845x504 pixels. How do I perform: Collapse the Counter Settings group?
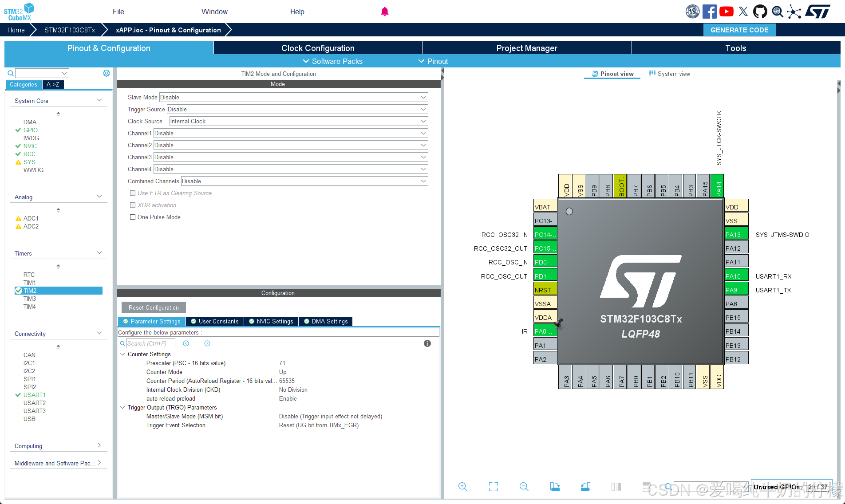tap(122, 354)
